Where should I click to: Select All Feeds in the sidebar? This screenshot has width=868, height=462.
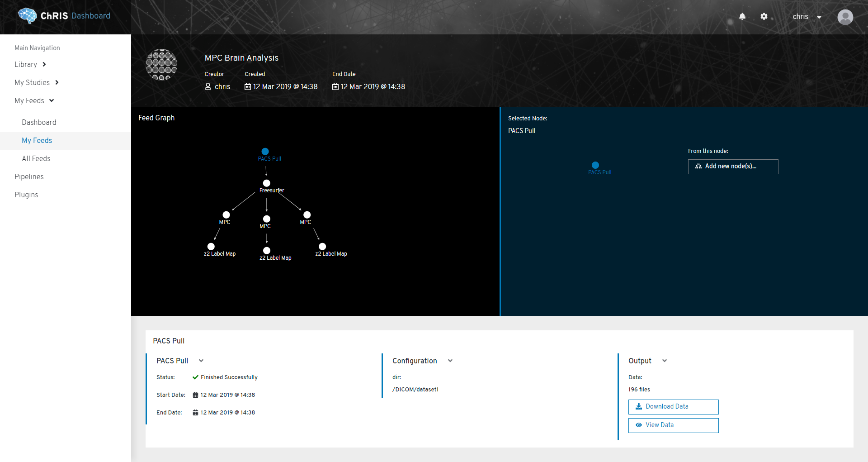tap(36, 158)
